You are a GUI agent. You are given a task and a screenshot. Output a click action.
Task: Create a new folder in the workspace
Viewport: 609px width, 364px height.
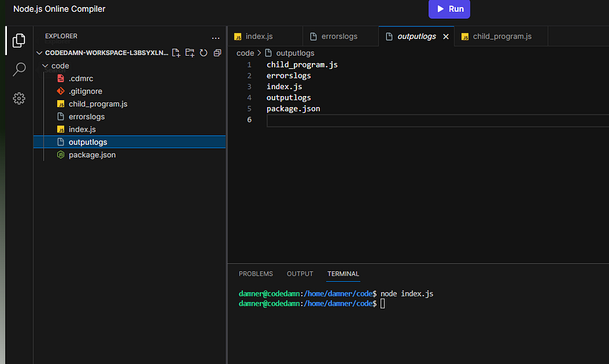pyautogui.click(x=189, y=53)
